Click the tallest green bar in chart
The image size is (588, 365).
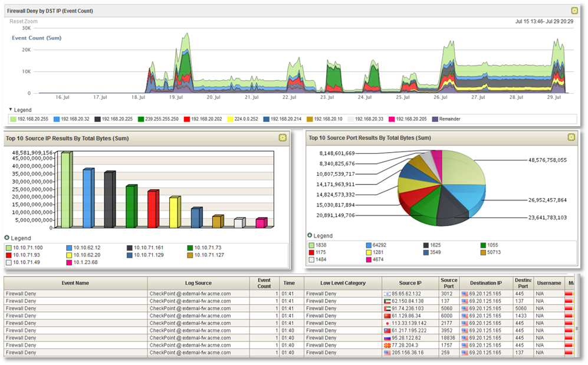(x=67, y=190)
